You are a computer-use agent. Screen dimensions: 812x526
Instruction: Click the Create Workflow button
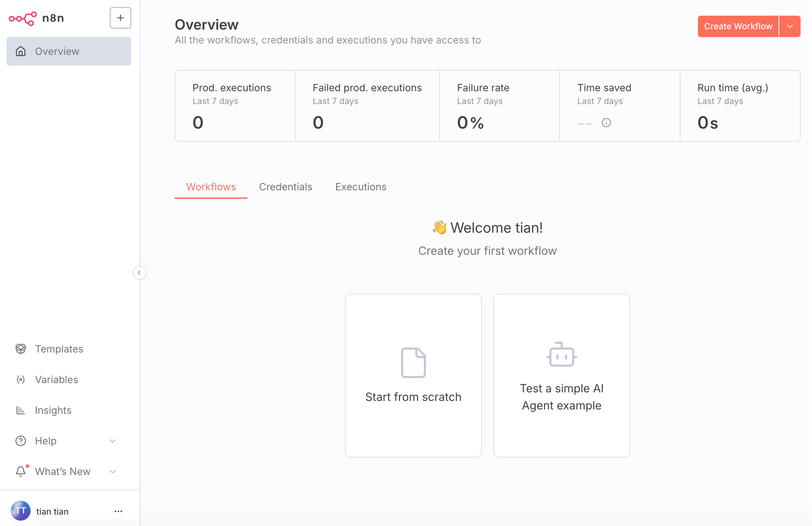coord(738,26)
